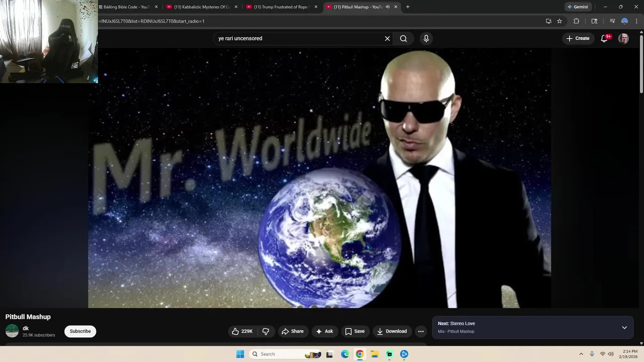644x362 pixels.
Task: Open a new browser tab
Action: click(408, 7)
